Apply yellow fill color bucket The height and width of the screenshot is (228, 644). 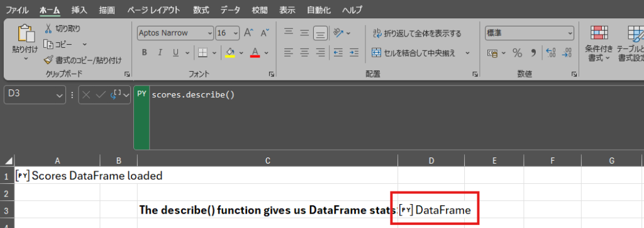[230, 52]
